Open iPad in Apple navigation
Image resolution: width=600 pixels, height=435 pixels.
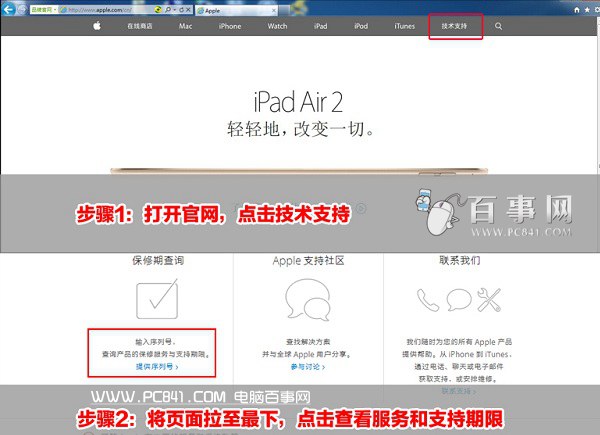click(x=320, y=26)
